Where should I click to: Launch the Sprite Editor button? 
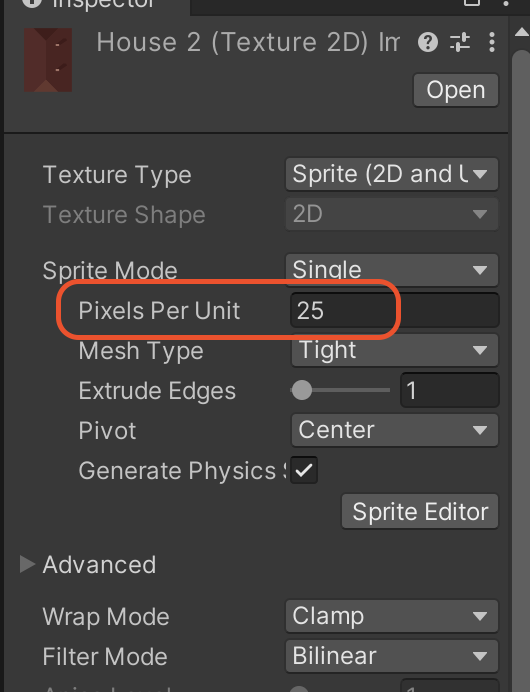[x=420, y=511]
